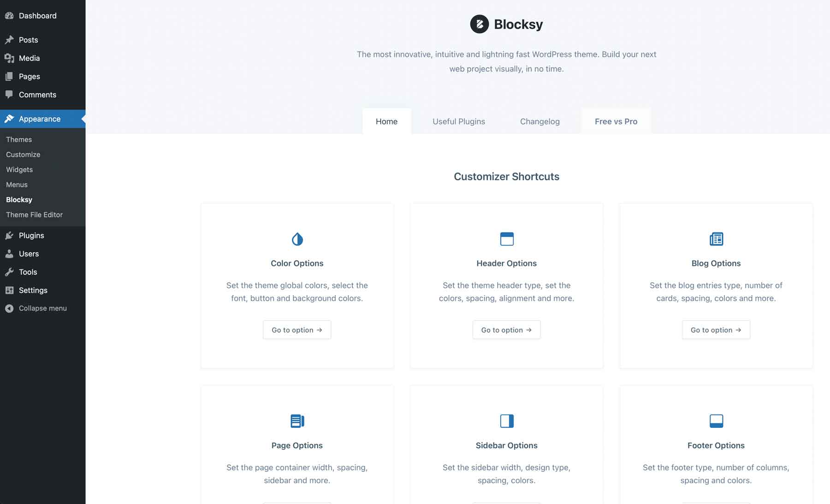830x504 pixels.
Task: Click Go to option under Color Options
Action: 297,330
